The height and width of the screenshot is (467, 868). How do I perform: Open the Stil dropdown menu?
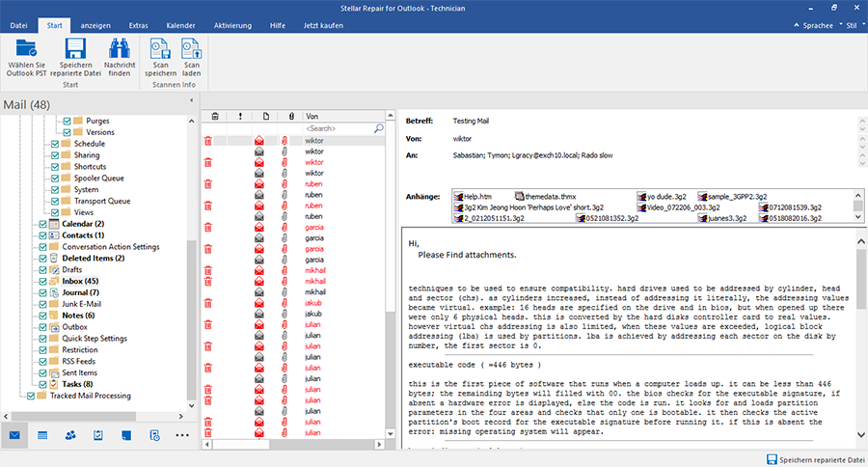pos(852,24)
